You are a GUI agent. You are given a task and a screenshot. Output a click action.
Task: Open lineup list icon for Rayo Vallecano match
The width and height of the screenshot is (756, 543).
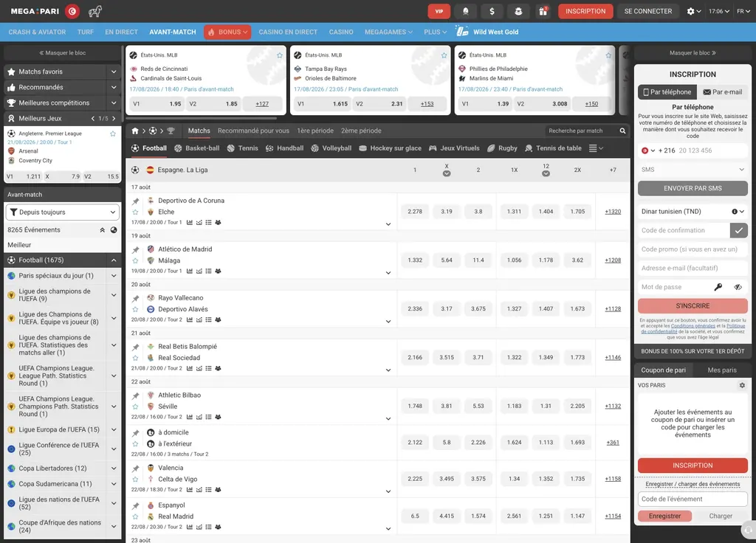click(208, 320)
